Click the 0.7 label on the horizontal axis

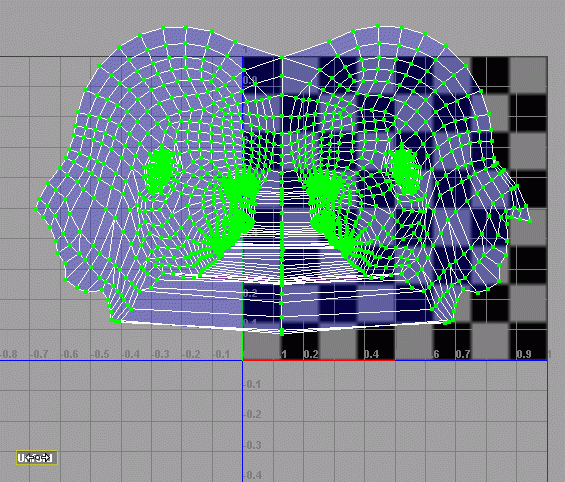pos(463,354)
